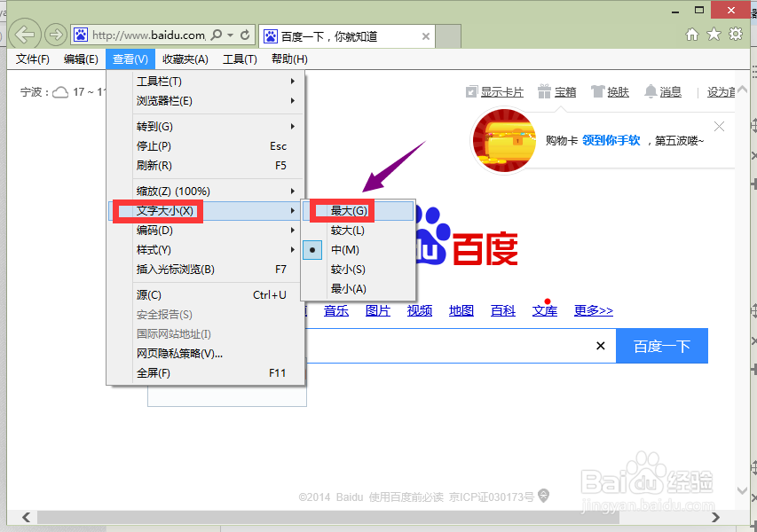The height and width of the screenshot is (532, 757).
Task: Click the 换肤 shirt icon link
Action: [610, 91]
